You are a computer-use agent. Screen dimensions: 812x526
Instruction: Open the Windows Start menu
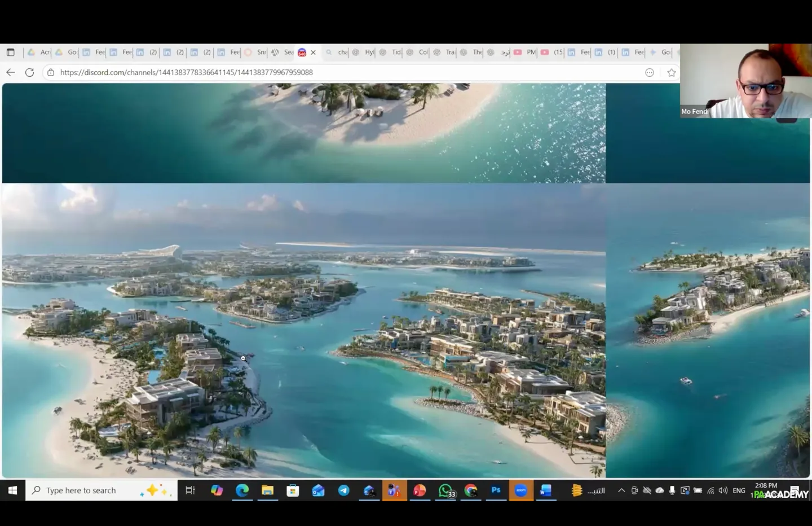[12, 490]
